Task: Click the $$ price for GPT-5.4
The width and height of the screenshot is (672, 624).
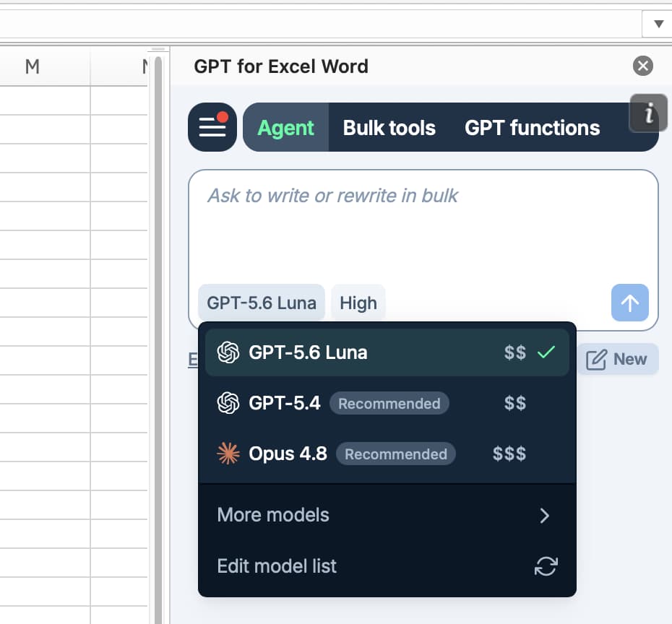Action: 514,403
